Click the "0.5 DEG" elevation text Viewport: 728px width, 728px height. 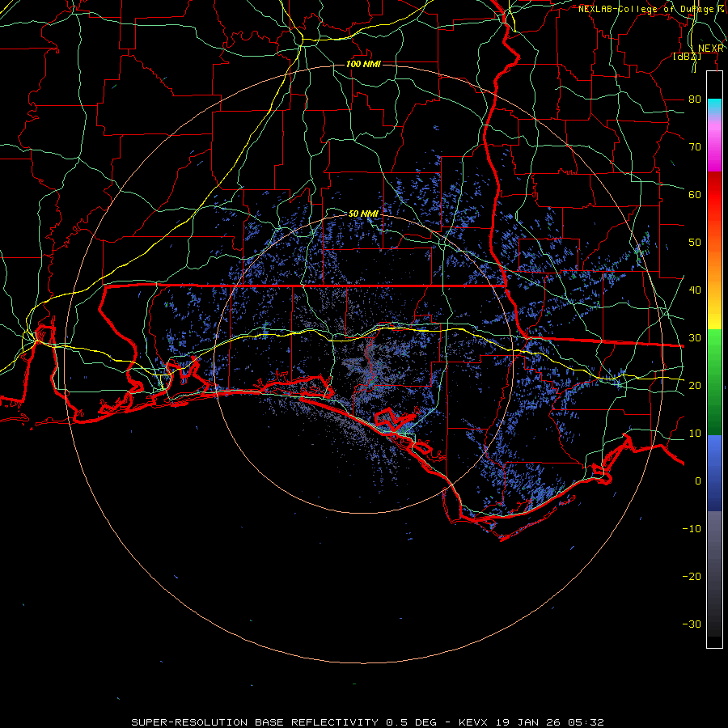point(412,722)
